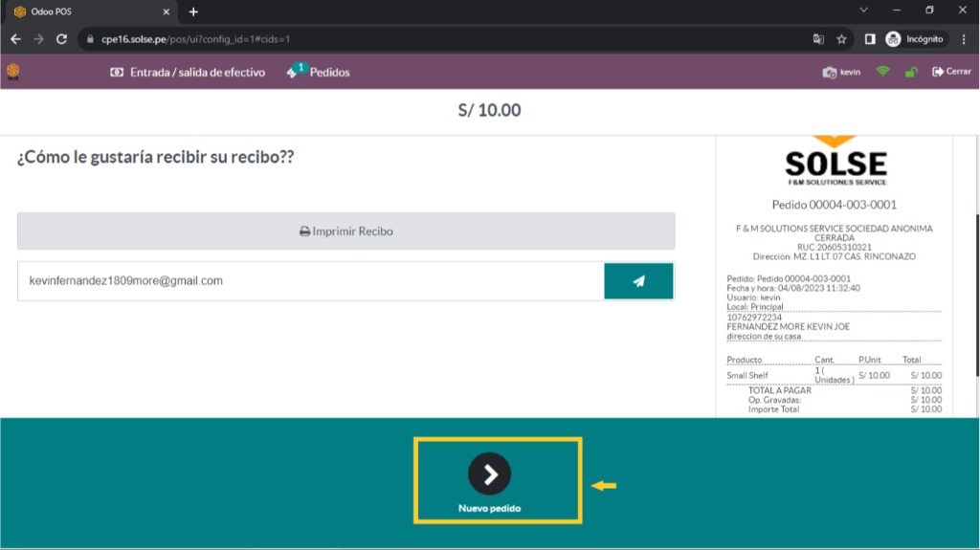
Task: Open Entrada / salida de efectivo
Action: [x=188, y=72]
